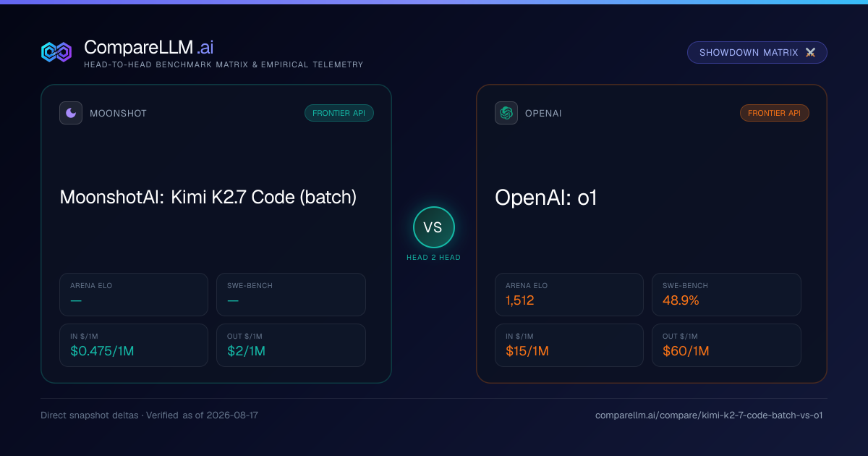Click the Moonshot crescent moon icon

(x=71, y=113)
